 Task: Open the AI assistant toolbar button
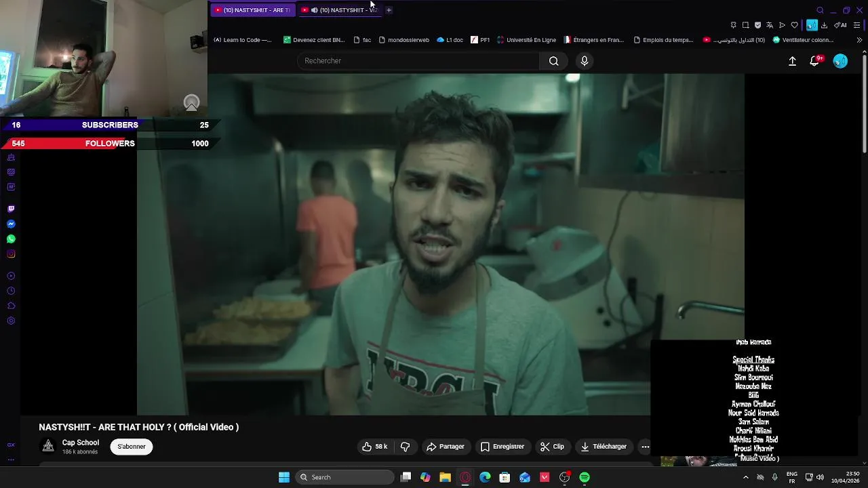coord(840,25)
